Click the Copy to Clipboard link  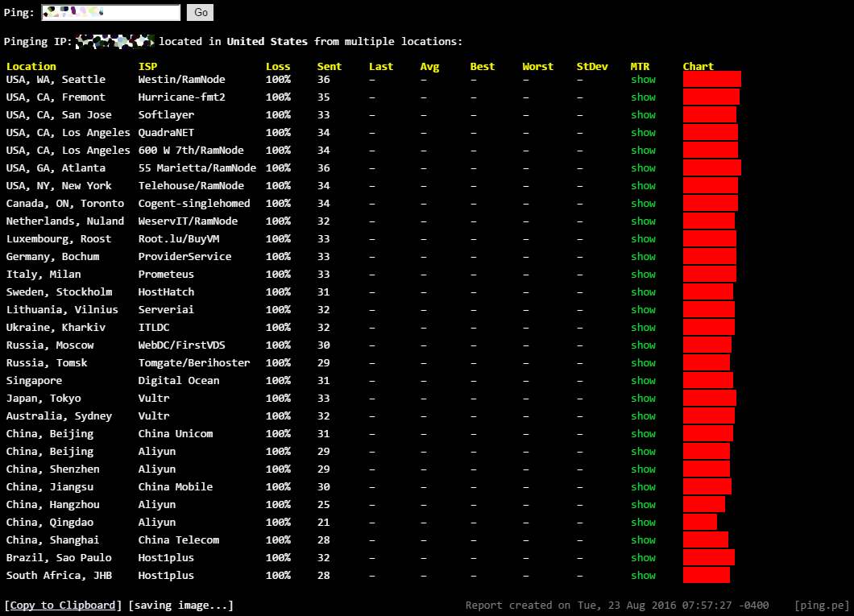pyautogui.click(x=63, y=605)
